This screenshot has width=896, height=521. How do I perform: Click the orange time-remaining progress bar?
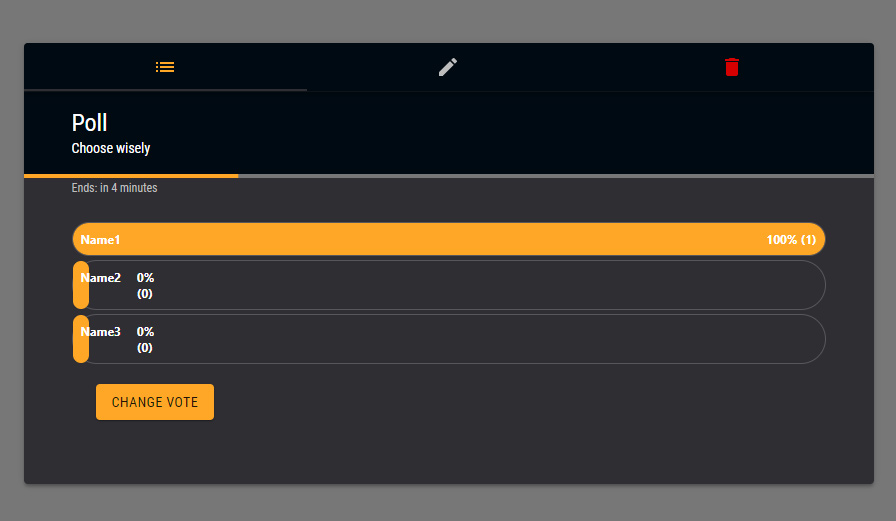[x=131, y=176]
